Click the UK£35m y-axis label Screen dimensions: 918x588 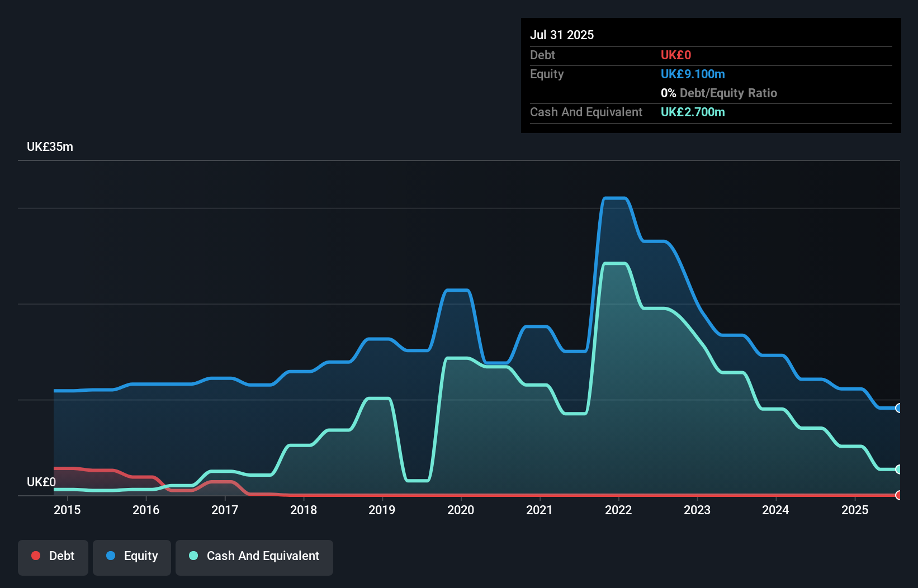point(50,147)
